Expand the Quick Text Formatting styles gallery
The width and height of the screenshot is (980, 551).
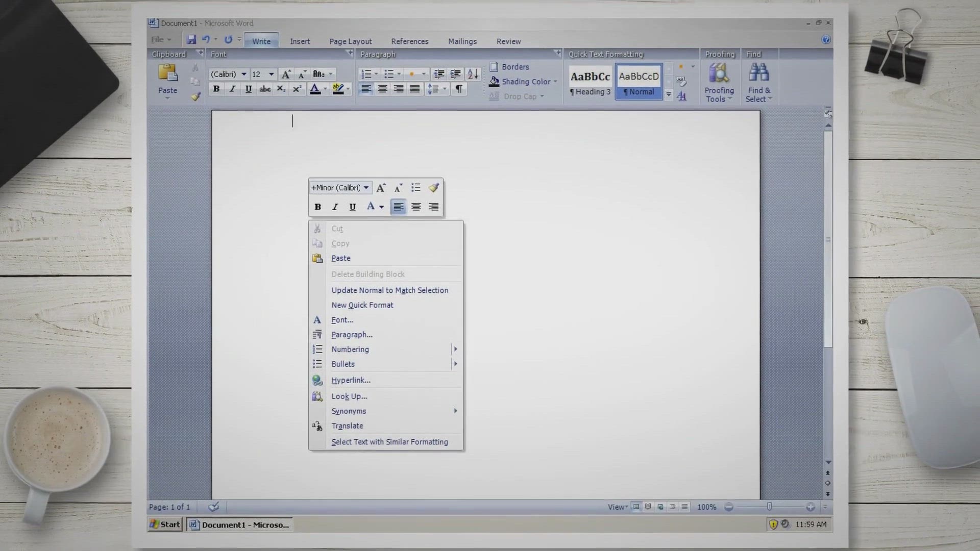point(669,94)
